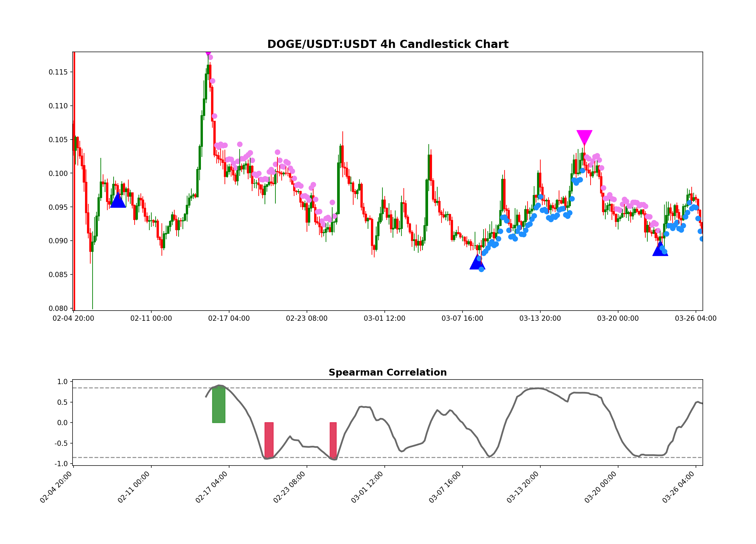Click the magenta triangle at the 02-16 peak
Image resolution: width=756 pixels, height=544 pixels.
pyautogui.click(x=208, y=54)
